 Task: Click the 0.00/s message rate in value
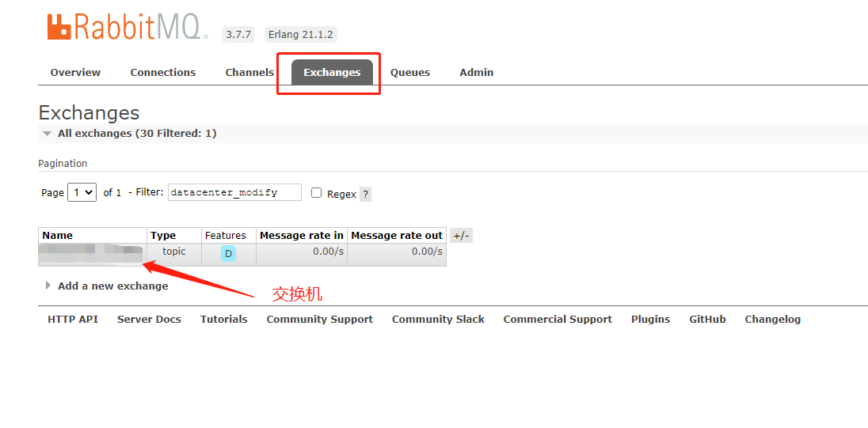pos(328,252)
